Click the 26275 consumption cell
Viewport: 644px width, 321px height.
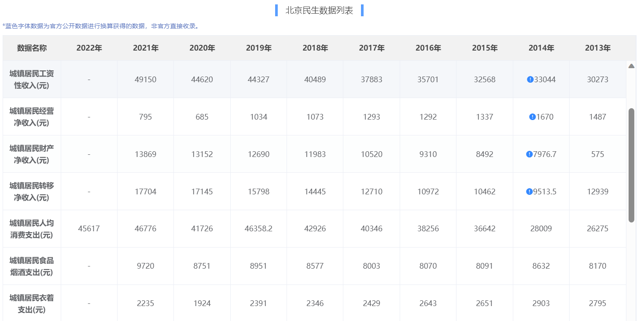[598, 229]
